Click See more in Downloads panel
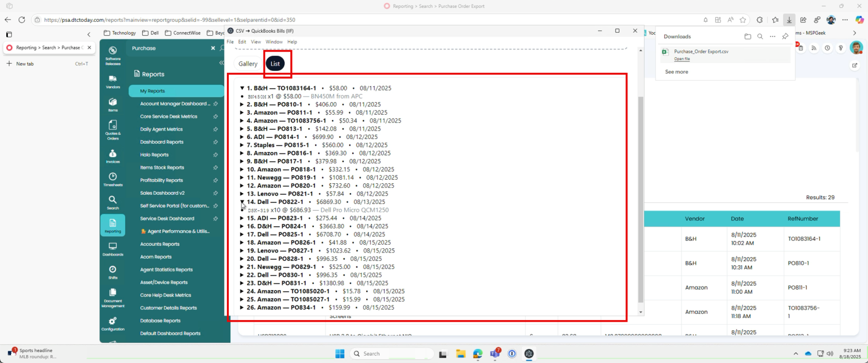The height and width of the screenshot is (363, 868). click(676, 72)
